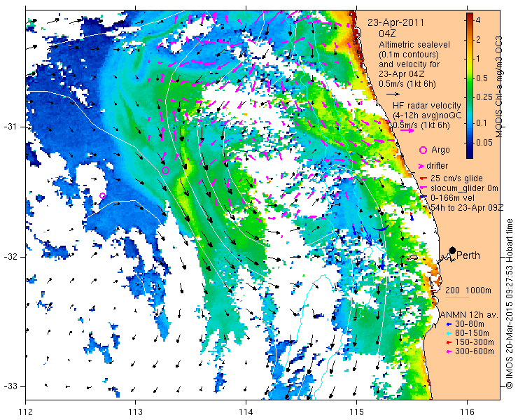Click the blue 0-166m vel legend marker
The width and height of the screenshot is (518, 420).
[x=423, y=197]
